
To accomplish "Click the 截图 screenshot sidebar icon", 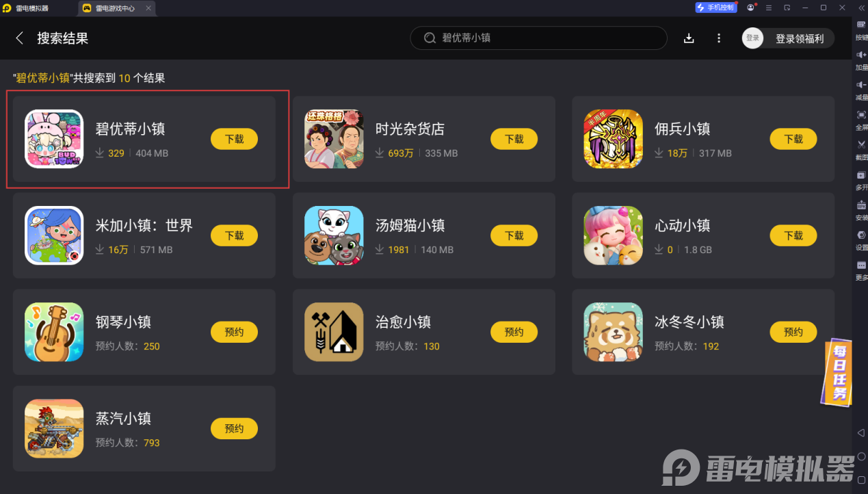I will [x=861, y=149].
